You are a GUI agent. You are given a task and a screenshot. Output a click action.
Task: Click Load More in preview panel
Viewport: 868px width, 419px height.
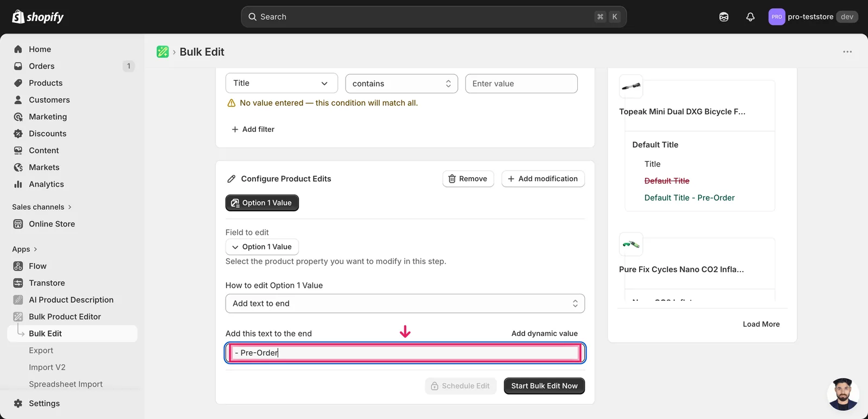(761, 324)
